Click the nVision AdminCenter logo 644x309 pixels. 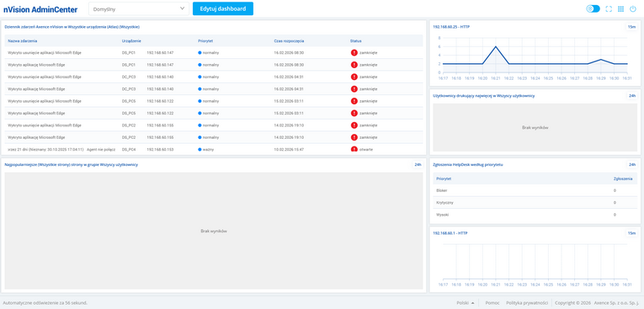(x=40, y=9)
